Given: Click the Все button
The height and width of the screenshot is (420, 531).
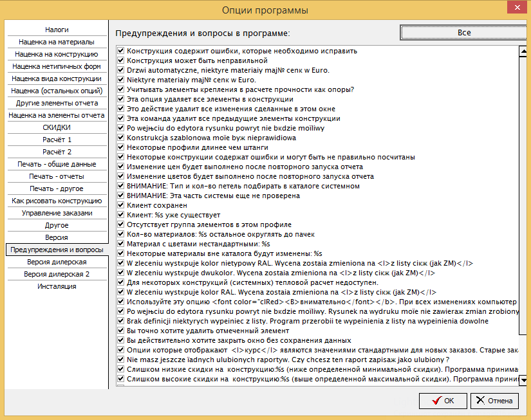Looking at the screenshot, I should 465,33.
